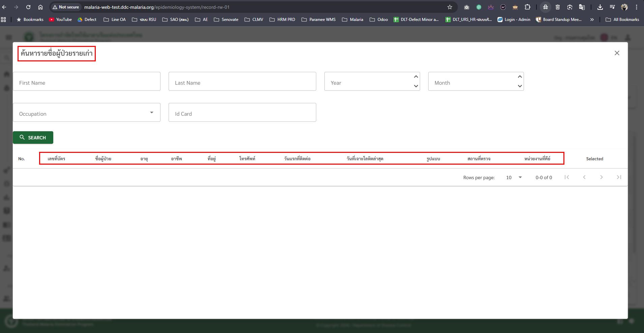Close the patient search dialog

(x=617, y=53)
